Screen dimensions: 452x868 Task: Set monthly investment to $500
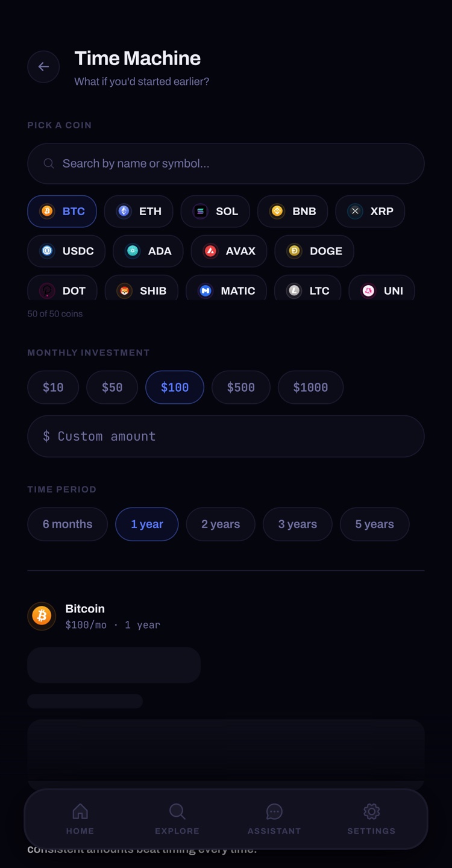(x=241, y=387)
